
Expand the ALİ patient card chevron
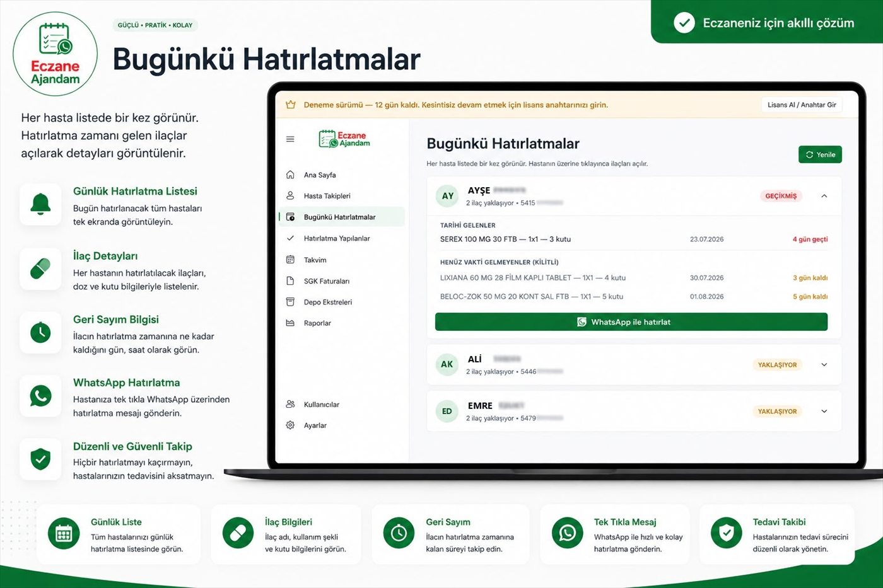point(824,364)
